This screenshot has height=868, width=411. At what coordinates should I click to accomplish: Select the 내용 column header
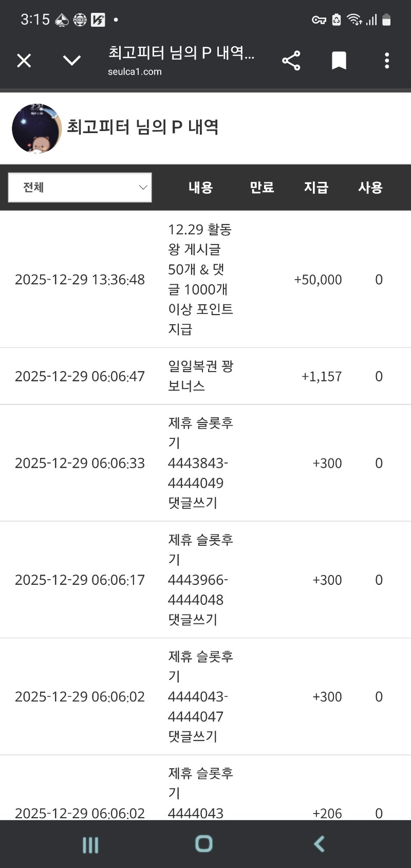(200, 188)
